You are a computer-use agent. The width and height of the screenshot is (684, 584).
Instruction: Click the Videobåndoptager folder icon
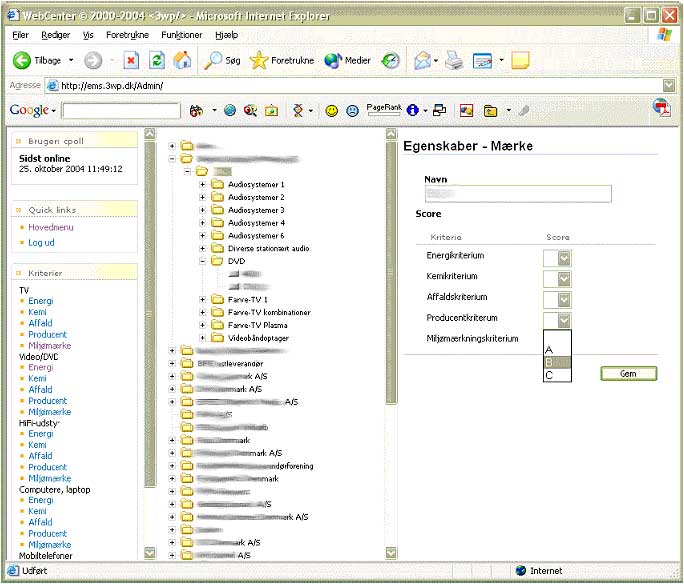pos(217,338)
